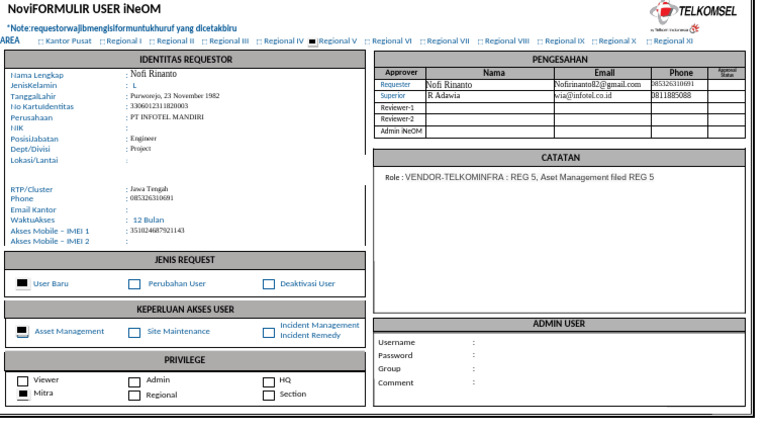The width and height of the screenshot is (768, 433).
Task: Click the empty NIK field
Action: (x=245, y=128)
